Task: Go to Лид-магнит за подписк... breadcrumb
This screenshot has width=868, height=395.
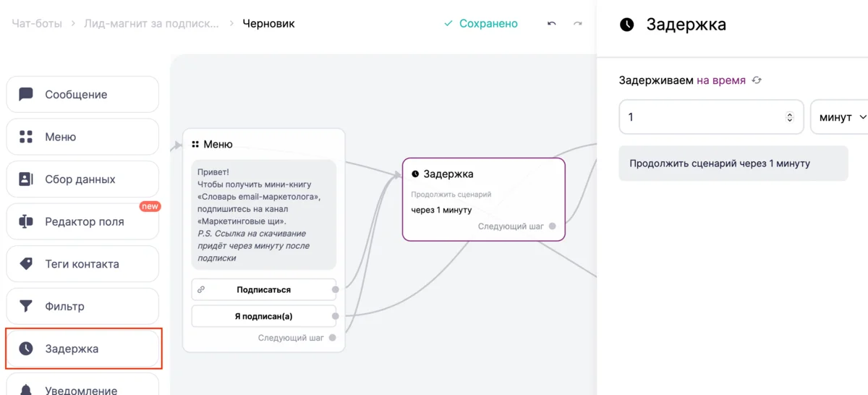Action: click(x=151, y=23)
